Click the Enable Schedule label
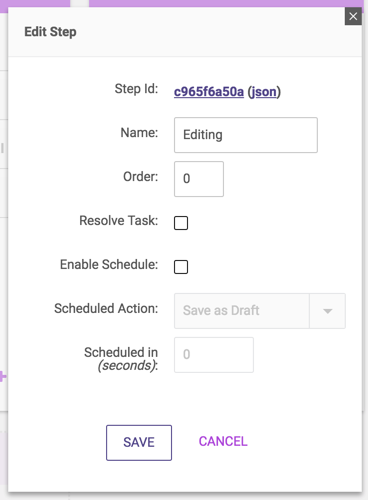368x500 pixels. coord(109,265)
